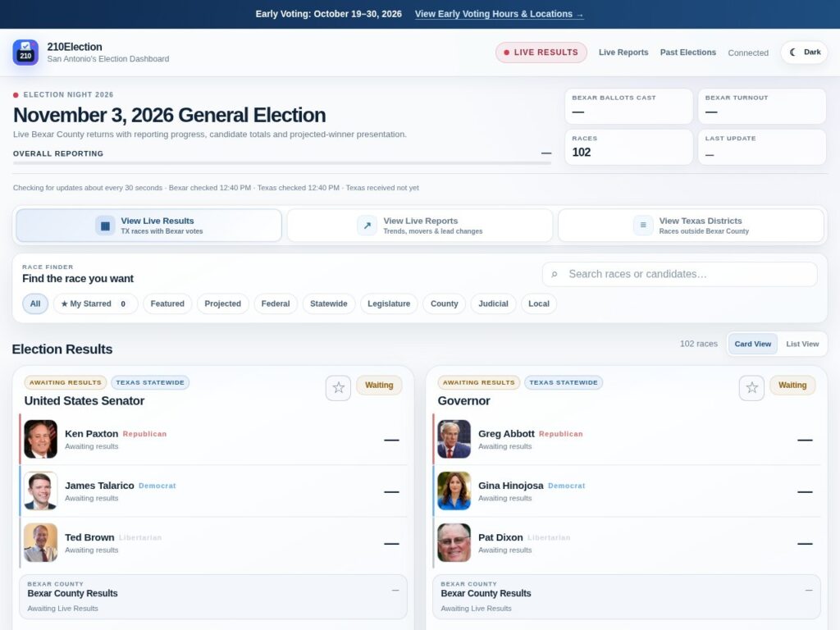The width and height of the screenshot is (840, 630).
Task: Click the Waiting badge on Senator card
Action: click(x=379, y=386)
